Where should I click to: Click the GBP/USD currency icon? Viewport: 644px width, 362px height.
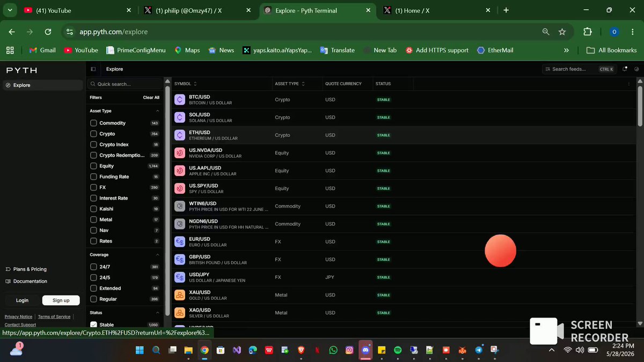click(x=180, y=260)
